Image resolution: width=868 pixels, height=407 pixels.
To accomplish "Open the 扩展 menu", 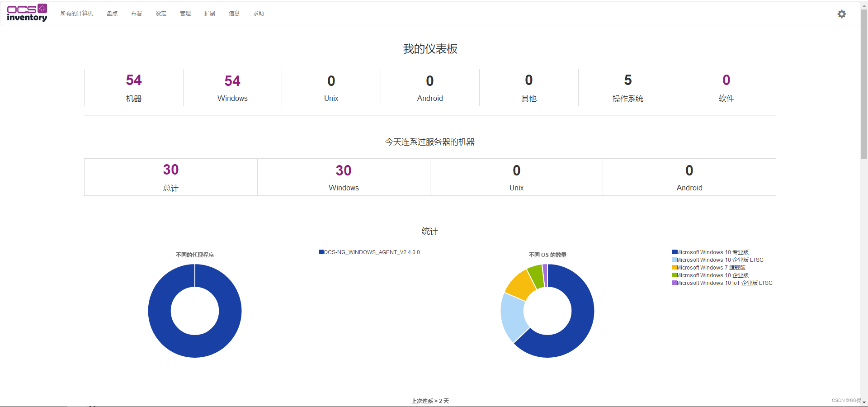I will [x=209, y=13].
